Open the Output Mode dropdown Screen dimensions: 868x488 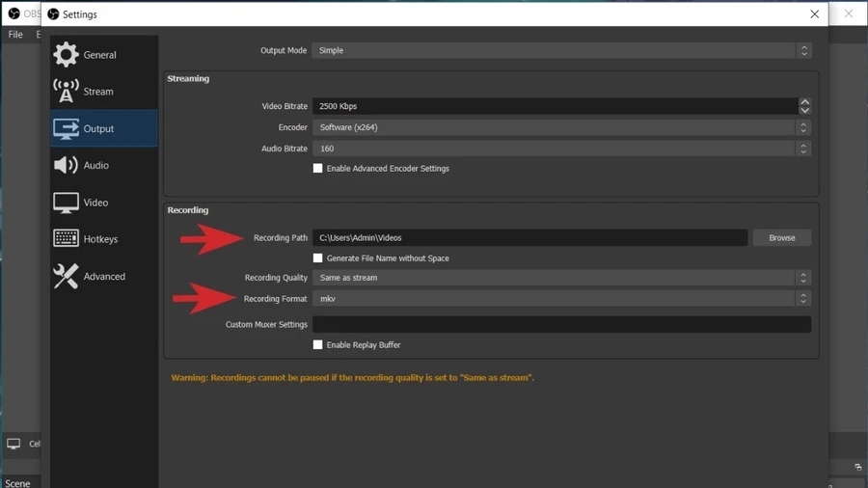[x=561, y=50]
